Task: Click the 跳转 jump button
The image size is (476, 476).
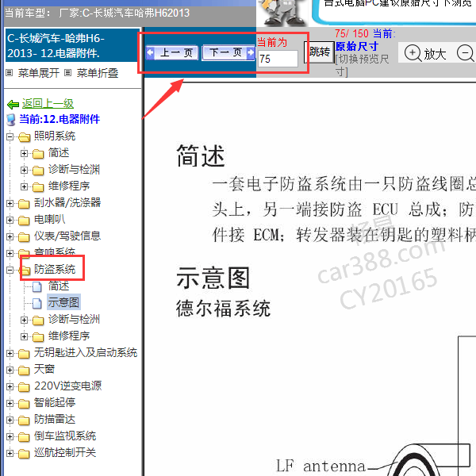Action: click(319, 52)
